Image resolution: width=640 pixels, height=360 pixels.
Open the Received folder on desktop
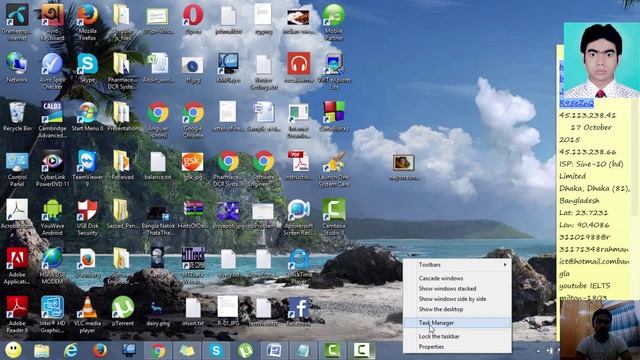coord(122,165)
